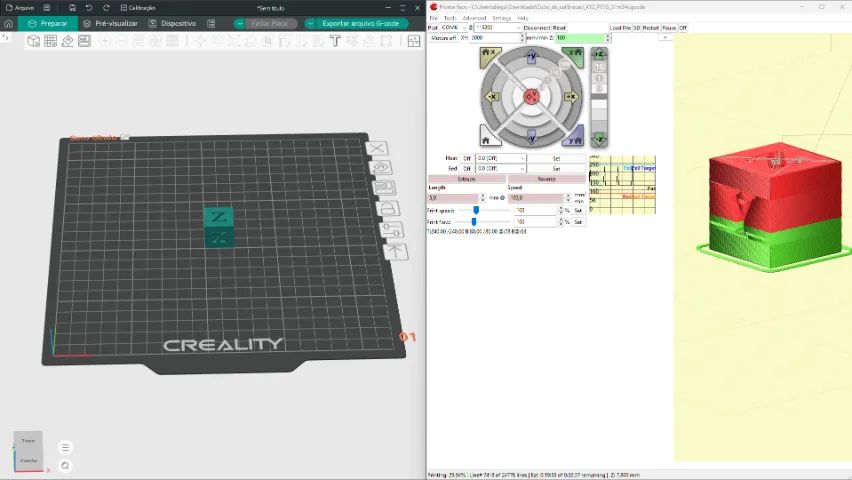Image resolution: width=852 pixels, height=480 pixels.
Task: Jog the -Y arrow
Action: (x=531, y=137)
